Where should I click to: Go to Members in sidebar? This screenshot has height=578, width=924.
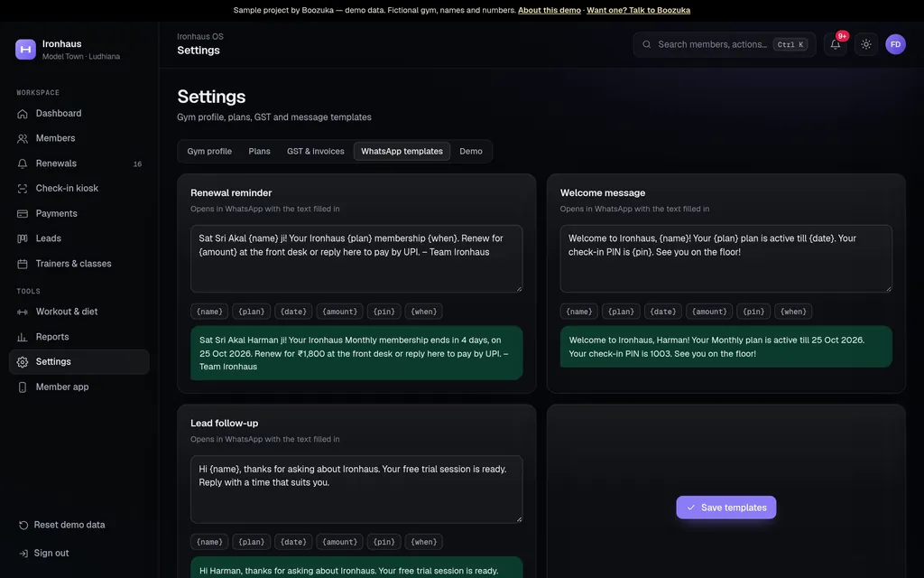point(79,138)
